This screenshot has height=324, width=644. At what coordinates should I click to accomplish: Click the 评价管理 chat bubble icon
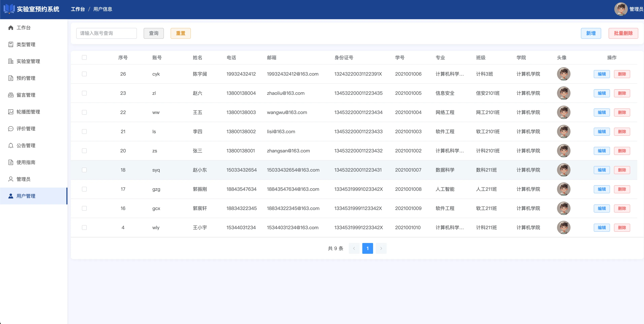coord(10,129)
